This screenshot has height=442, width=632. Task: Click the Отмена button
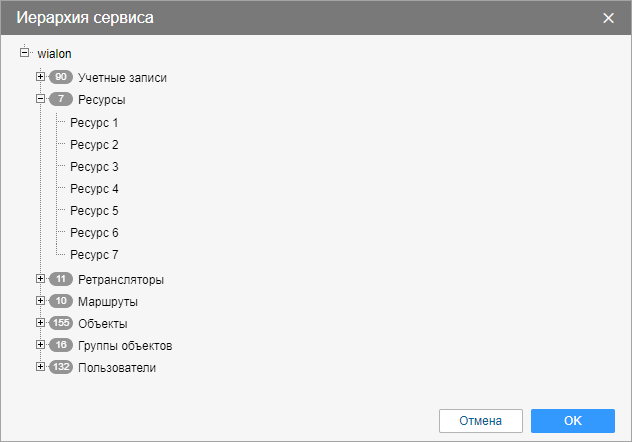(x=481, y=421)
